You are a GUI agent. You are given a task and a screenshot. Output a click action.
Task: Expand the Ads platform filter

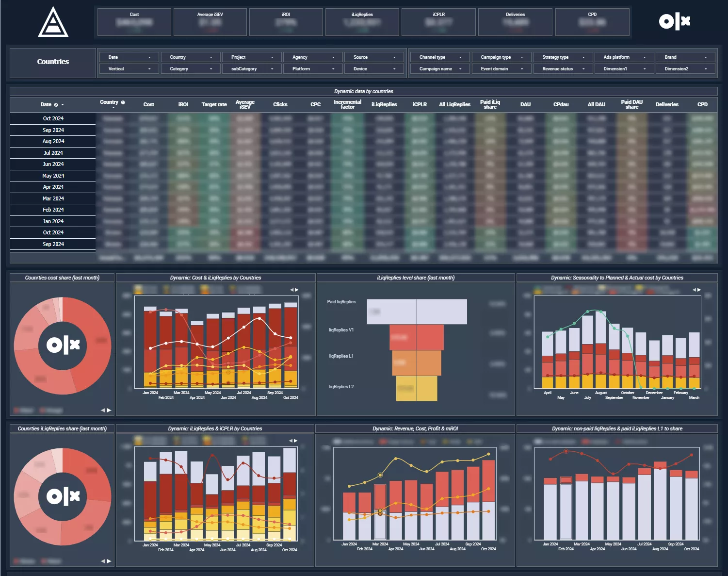(x=624, y=57)
